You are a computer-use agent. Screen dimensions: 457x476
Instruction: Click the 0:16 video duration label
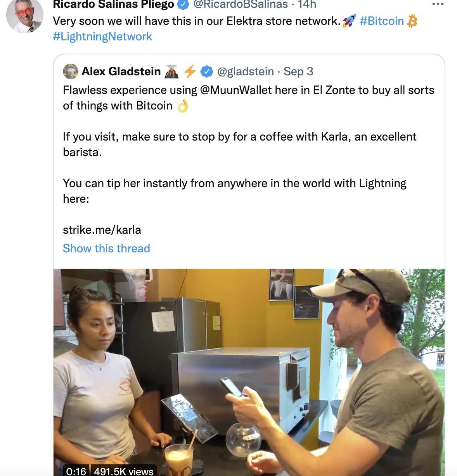(76, 471)
